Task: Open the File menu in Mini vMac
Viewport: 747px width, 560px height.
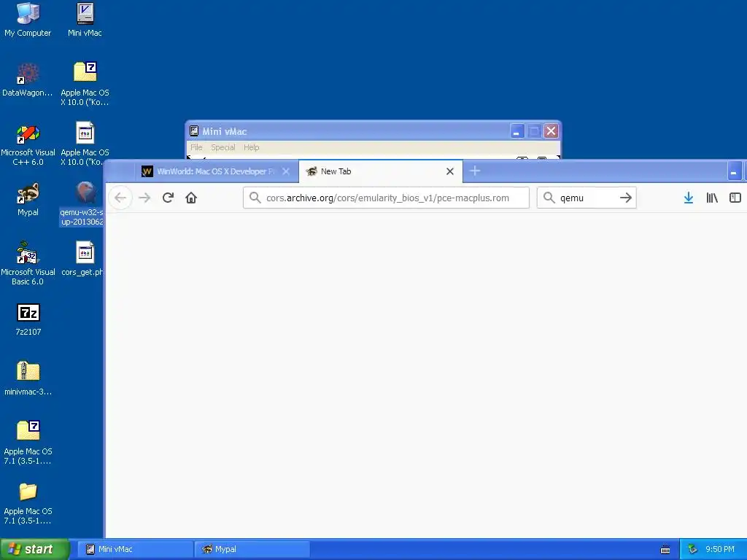Action: 196,147
